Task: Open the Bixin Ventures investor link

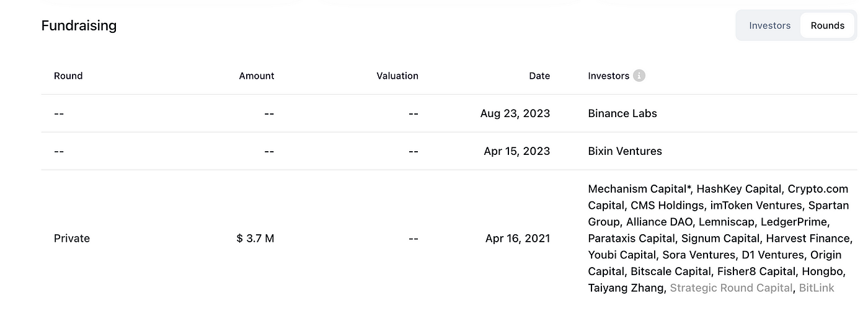Action: tap(625, 151)
